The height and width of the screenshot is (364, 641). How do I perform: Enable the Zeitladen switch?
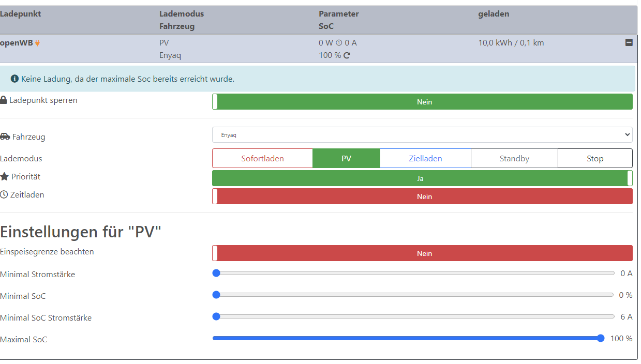click(422, 196)
